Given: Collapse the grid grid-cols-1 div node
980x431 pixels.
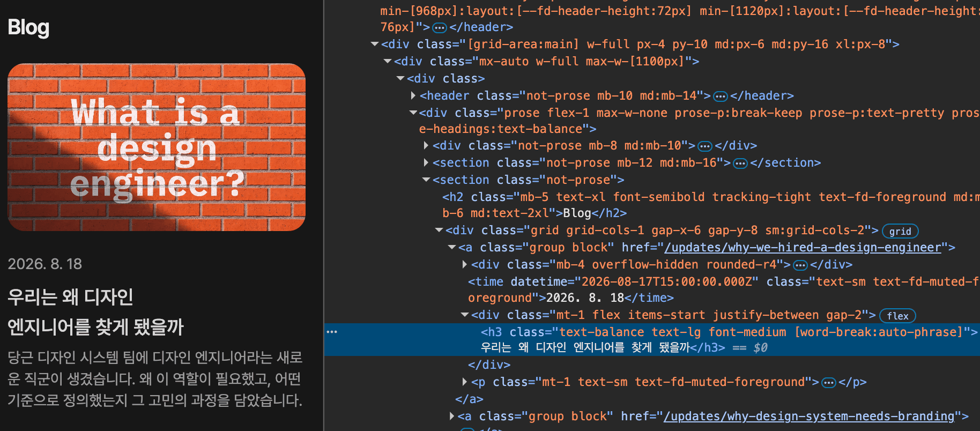Looking at the screenshot, I should click(439, 230).
